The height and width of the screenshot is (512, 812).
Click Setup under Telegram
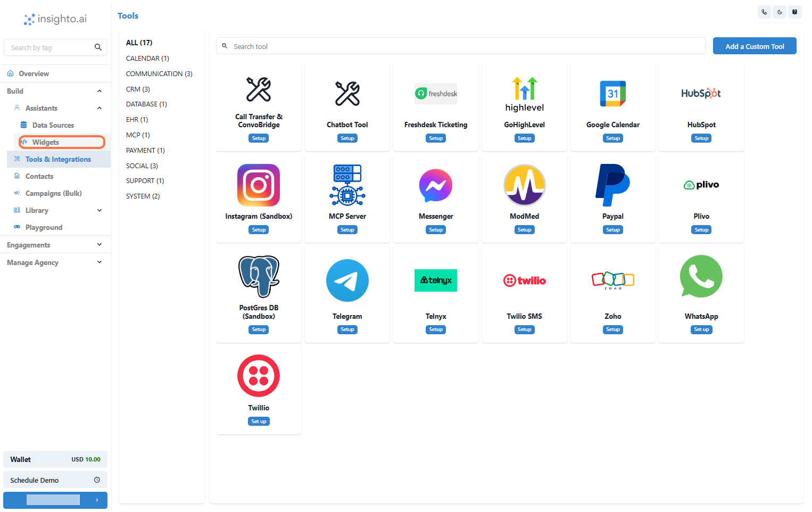point(347,329)
